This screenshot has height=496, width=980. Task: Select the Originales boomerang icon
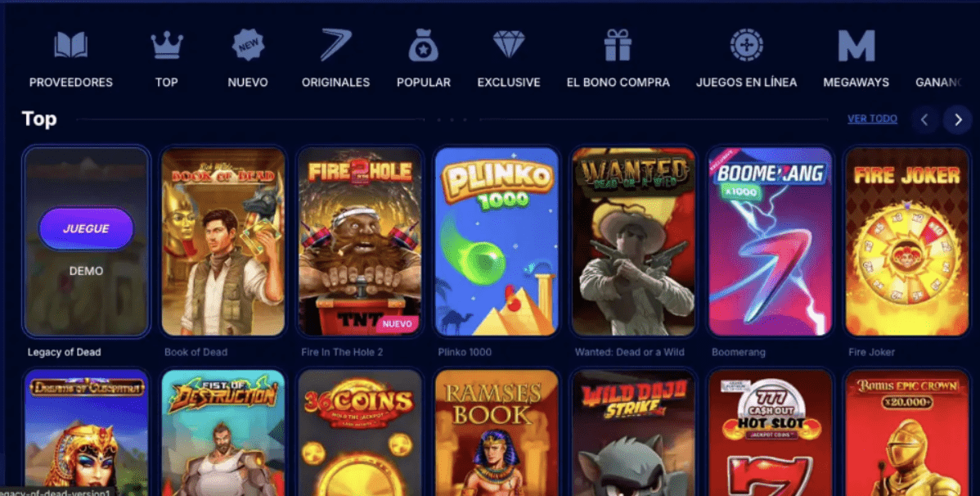(x=335, y=45)
